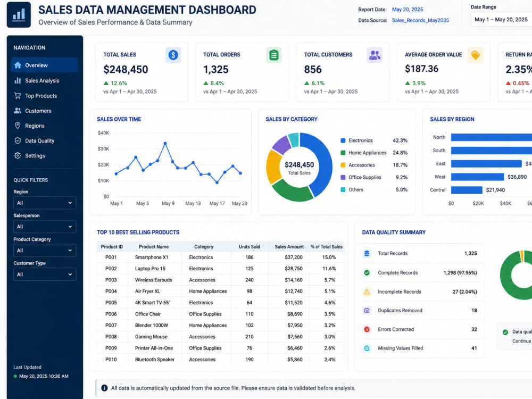Click the red arrow beside 0.45%

(508, 83)
